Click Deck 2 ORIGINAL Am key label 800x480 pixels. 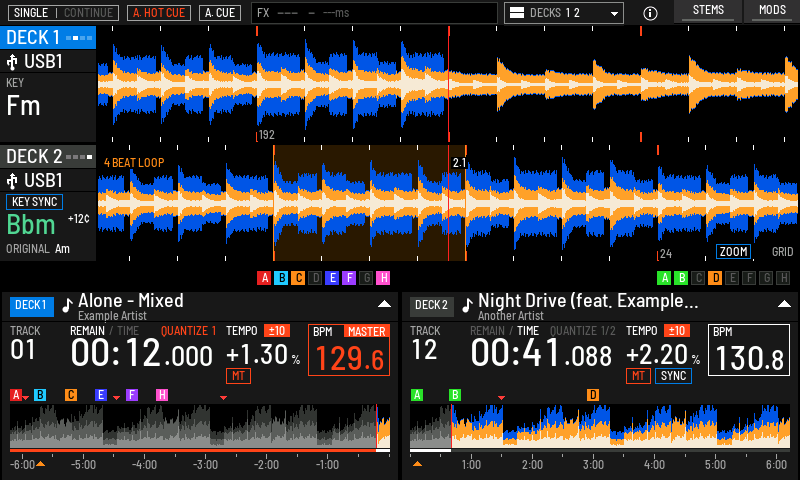click(38, 249)
